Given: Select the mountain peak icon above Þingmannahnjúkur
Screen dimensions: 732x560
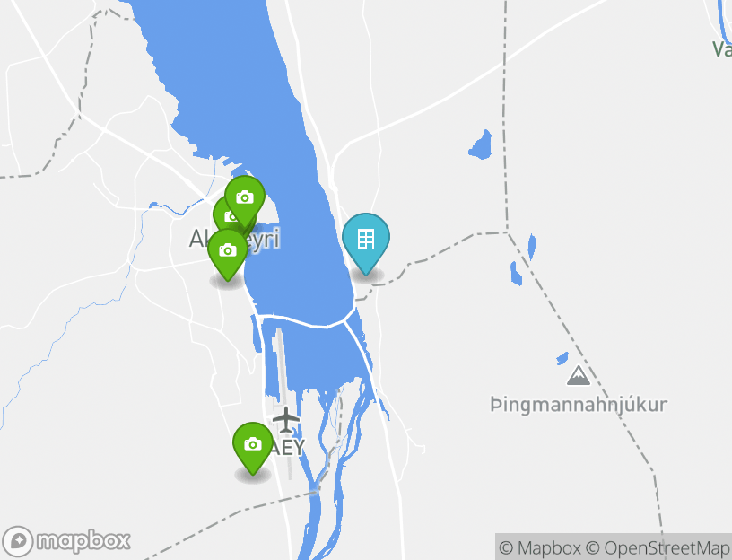Looking at the screenshot, I should point(578,376).
